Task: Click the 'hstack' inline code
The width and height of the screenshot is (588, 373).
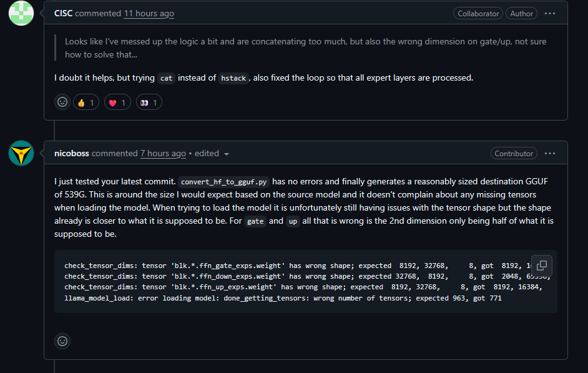Action: pyautogui.click(x=233, y=78)
